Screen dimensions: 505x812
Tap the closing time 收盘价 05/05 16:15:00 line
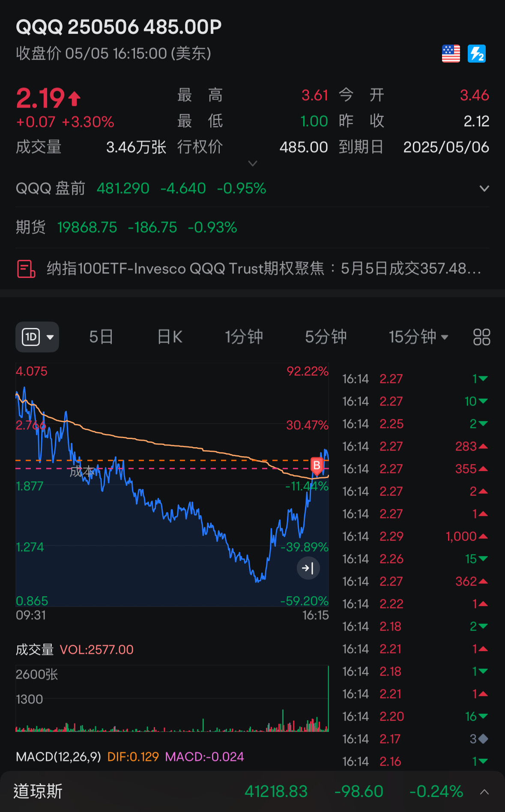click(114, 54)
